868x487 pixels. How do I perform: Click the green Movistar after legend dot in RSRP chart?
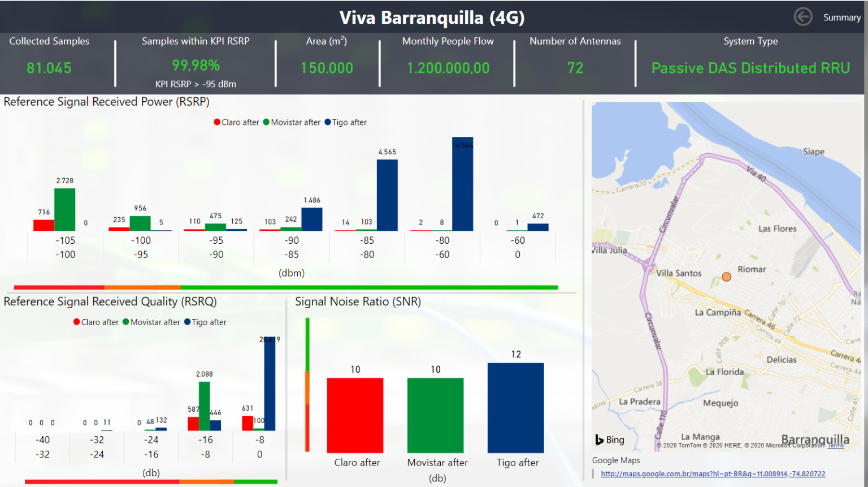click(x=267, y=122)
